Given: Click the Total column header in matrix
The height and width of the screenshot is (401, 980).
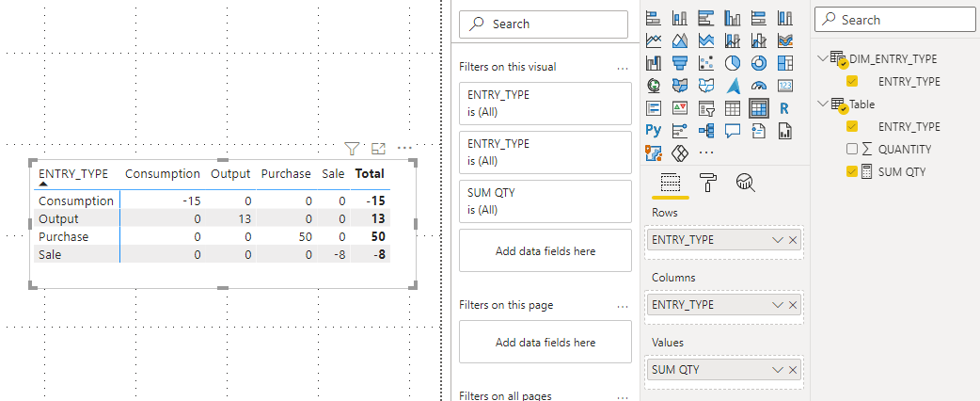Looking at the screenshot, I should pyautogui.click(x=370, y=173).
